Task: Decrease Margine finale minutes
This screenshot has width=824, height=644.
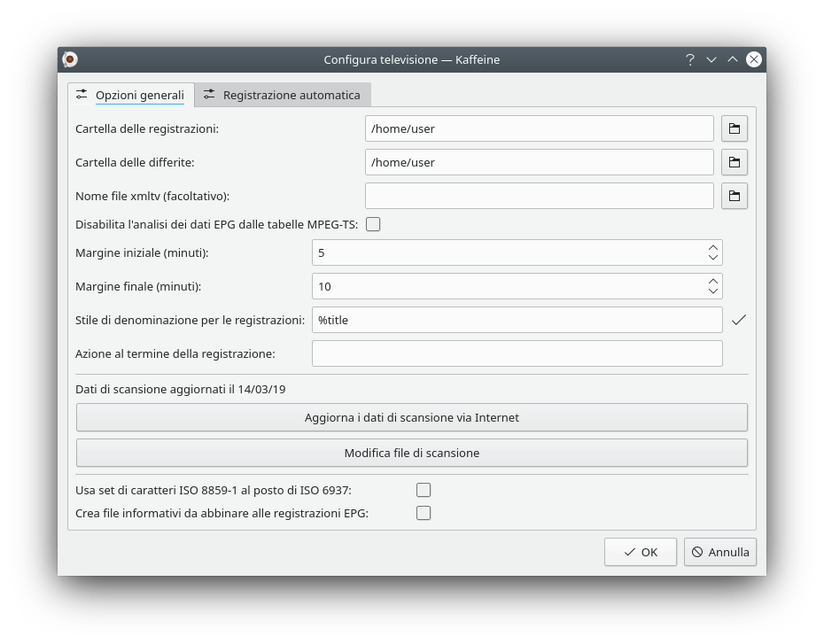Action: 713,291
